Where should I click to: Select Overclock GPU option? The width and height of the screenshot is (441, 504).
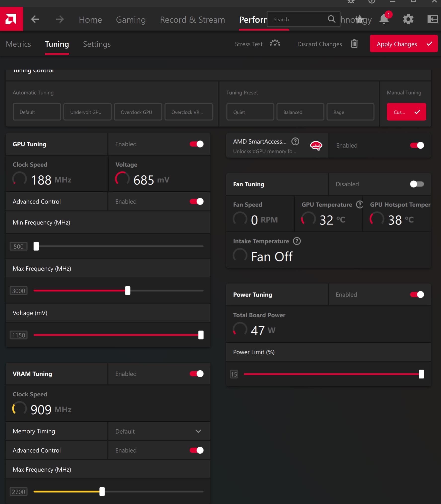coord(138,112)
